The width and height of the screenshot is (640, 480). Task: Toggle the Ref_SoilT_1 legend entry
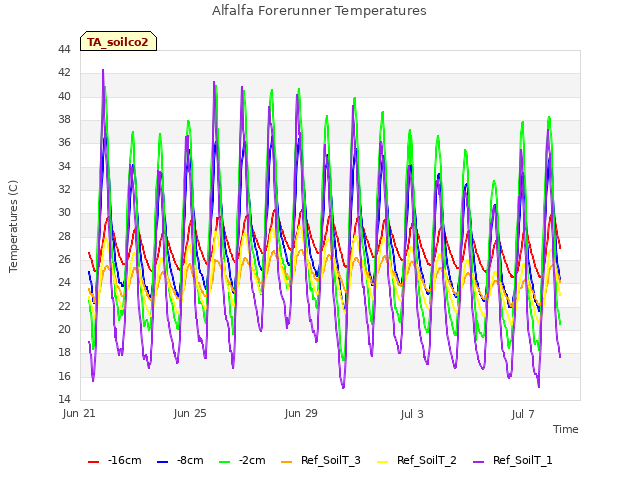[x=513, y=460]
